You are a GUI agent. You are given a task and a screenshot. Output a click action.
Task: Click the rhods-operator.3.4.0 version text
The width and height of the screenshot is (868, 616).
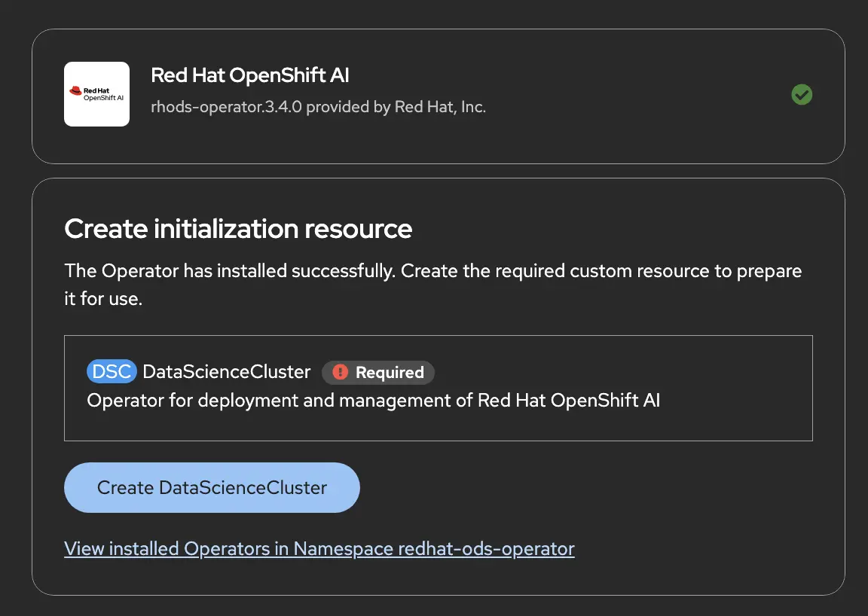pyautogui.click(x=318, y=107)
